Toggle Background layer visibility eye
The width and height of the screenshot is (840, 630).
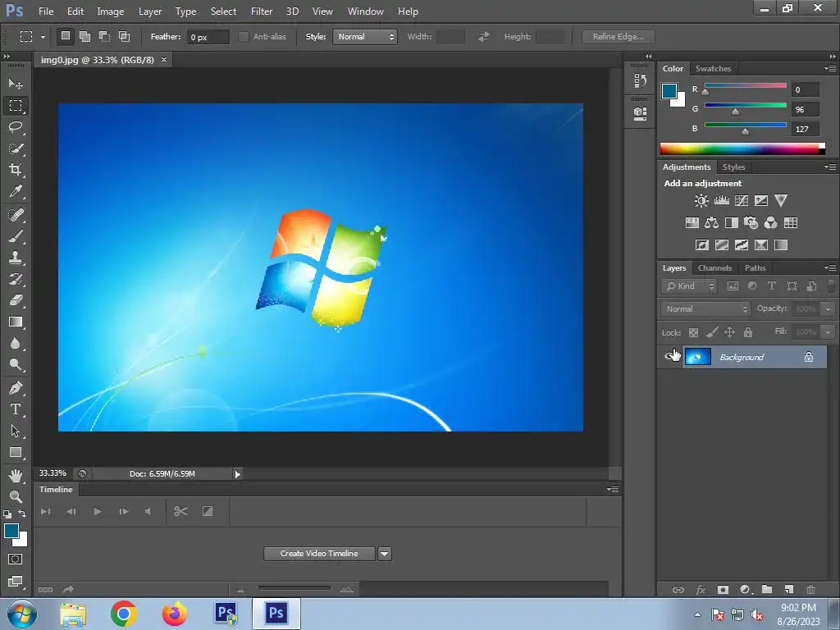tap(669, 357)
